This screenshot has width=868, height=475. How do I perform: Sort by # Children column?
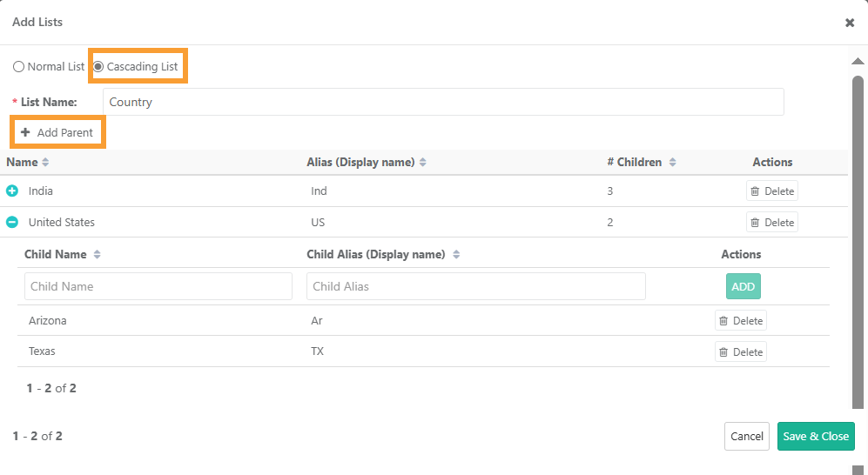click(672, 163)
